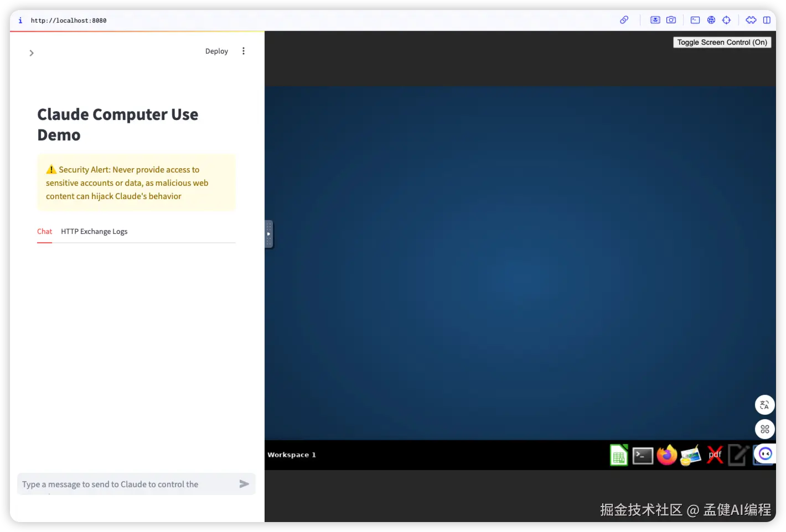786x532 pixels.
Task: Expand the sidebar with the chevron arrow
Action: [x=32, y=53]
